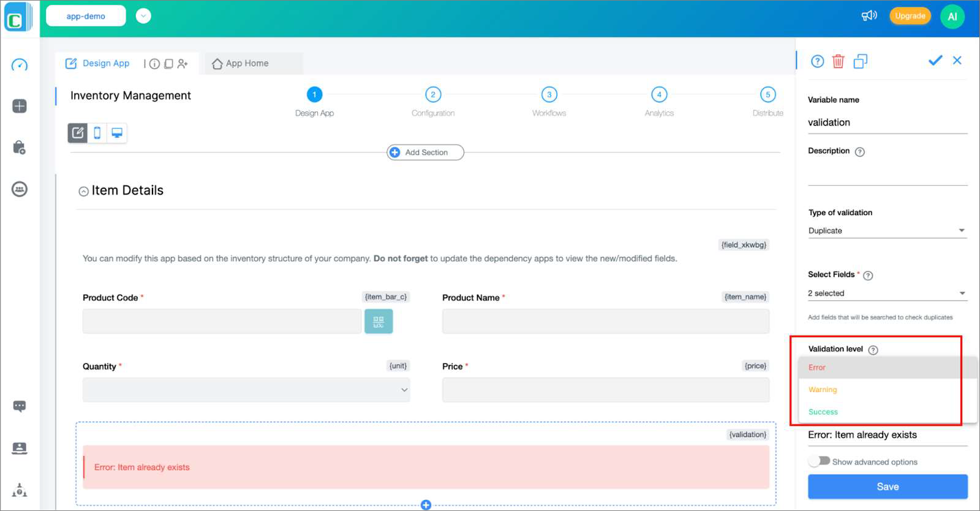This screenshot has height=511, width=980.
Task: Select the Error: Item already exists banner
Action: point(426,467)
